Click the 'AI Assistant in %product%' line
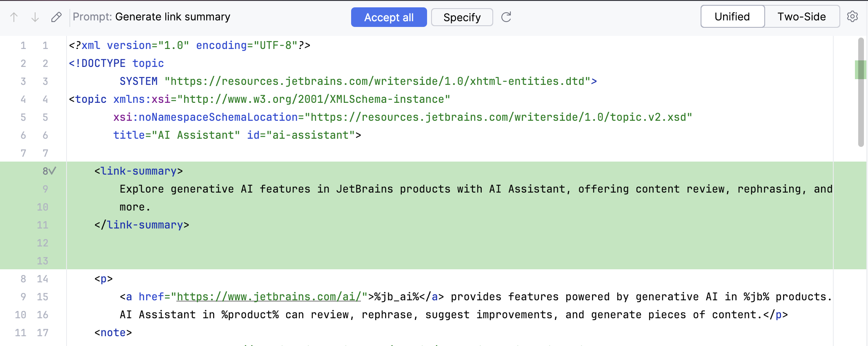The image size is (868, 346). tap(454, 315)
